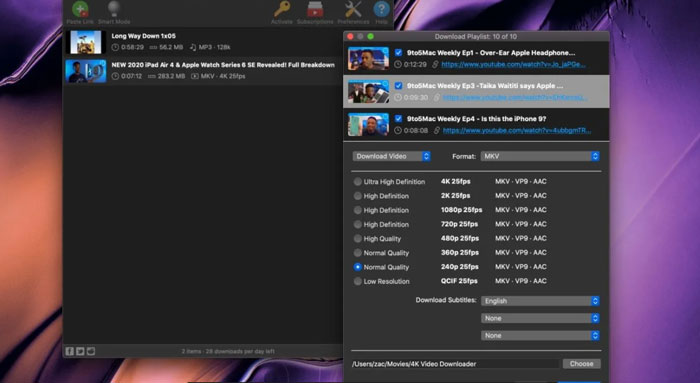This screenshot has width=700, height=383.
Task: Open the Ep4 YouTube URL link
Action: [517, 130]
